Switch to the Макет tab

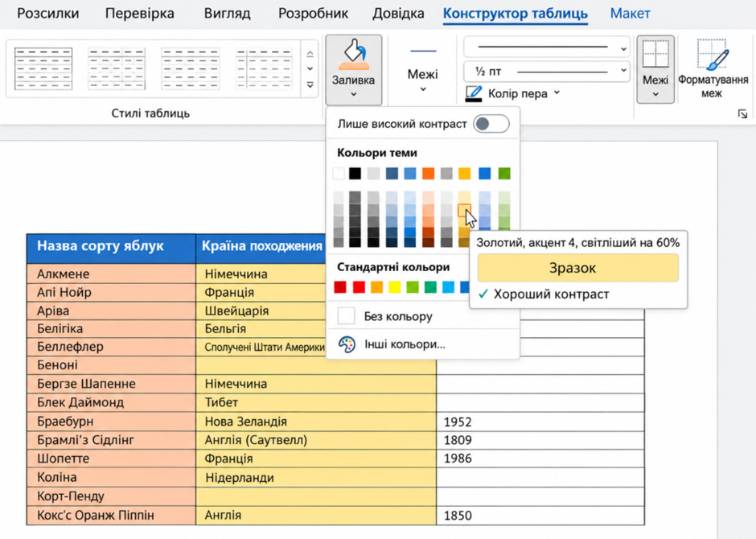631,14
